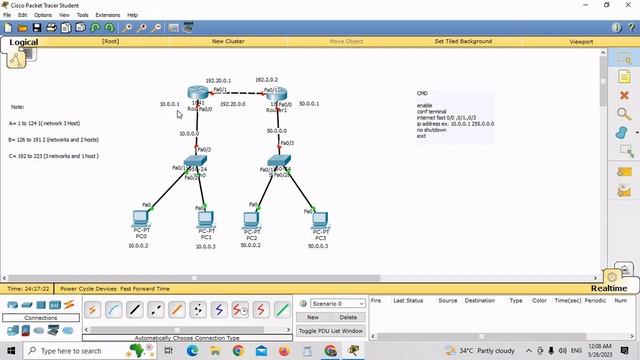This screenshot has height=360, width=640.
Task: Click the Print icon in toolbar
Action: 51,28
